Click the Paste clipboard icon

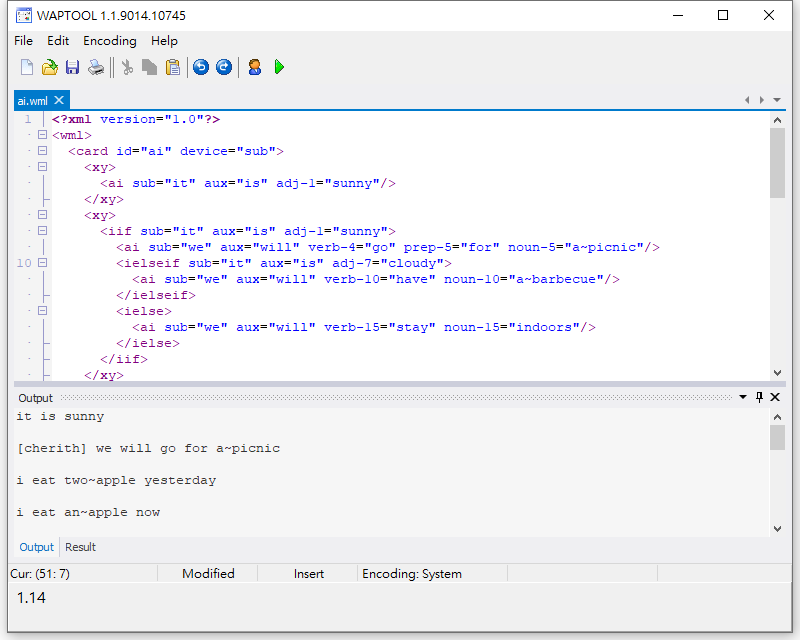point(173,67)
